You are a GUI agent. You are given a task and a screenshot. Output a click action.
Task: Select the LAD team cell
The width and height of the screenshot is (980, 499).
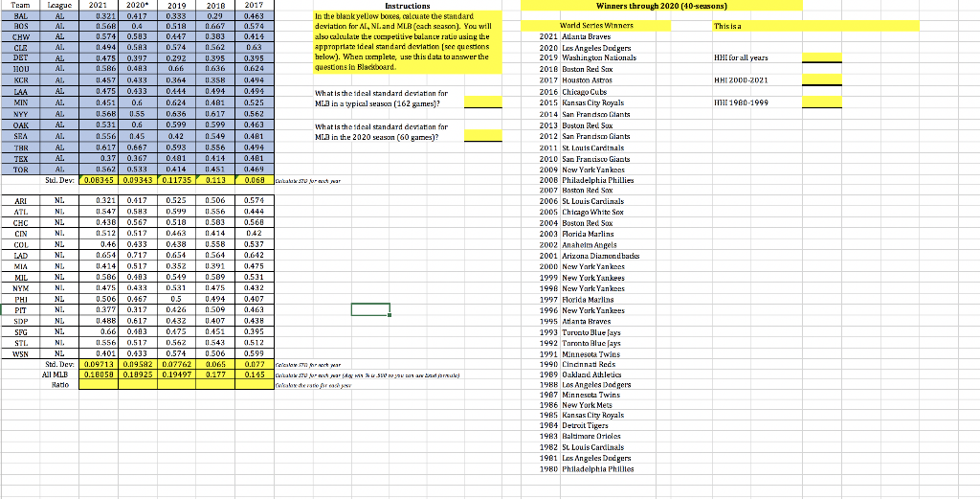pos(20,254)
